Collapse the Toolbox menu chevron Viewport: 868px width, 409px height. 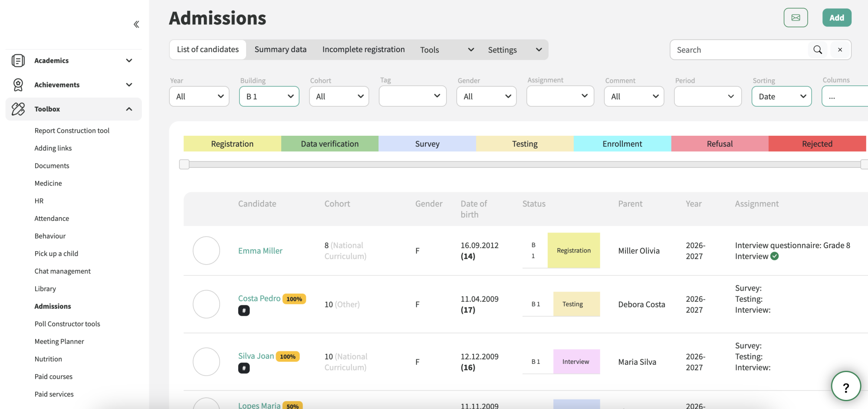pos(129,109)
